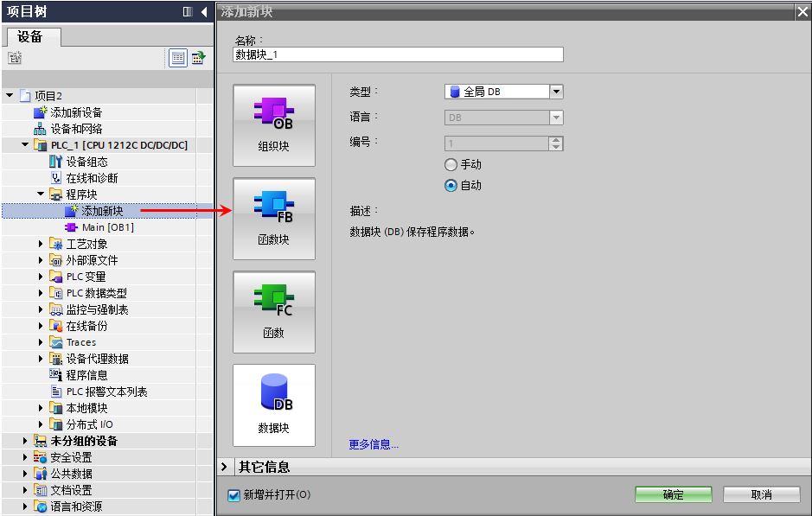Select the 组织块 OB block type
Screen dimensions: 812x516
pyautogui.click(x=274, y=125)
